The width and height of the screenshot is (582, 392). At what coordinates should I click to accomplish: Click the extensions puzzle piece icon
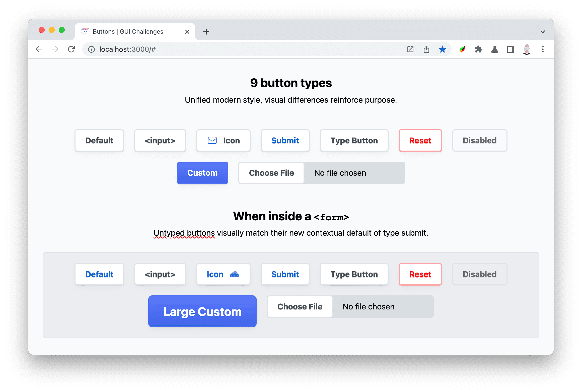[x=479, y=49]
